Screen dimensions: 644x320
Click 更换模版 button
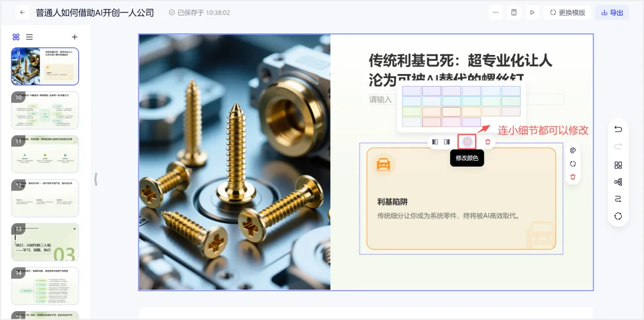568,13
